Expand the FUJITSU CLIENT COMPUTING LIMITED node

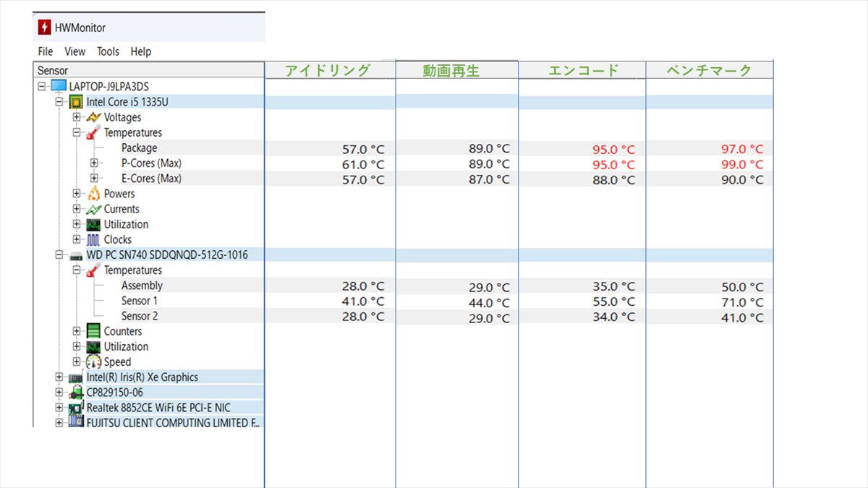[x=59, y=423]
